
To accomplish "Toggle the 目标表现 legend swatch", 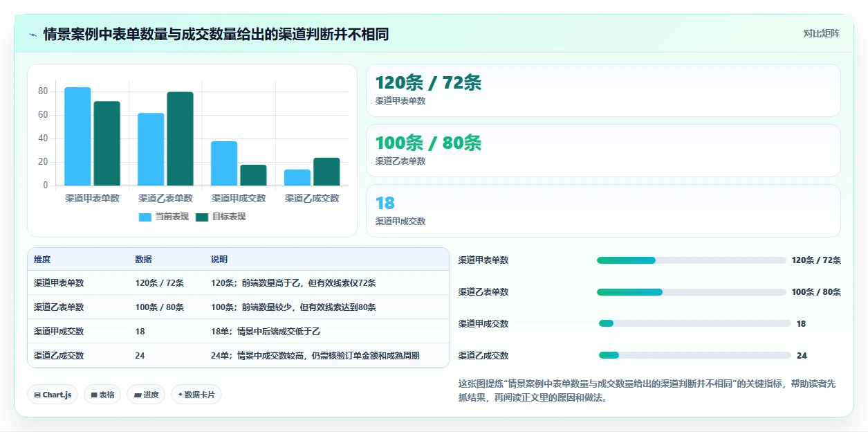I will (202, 217).
